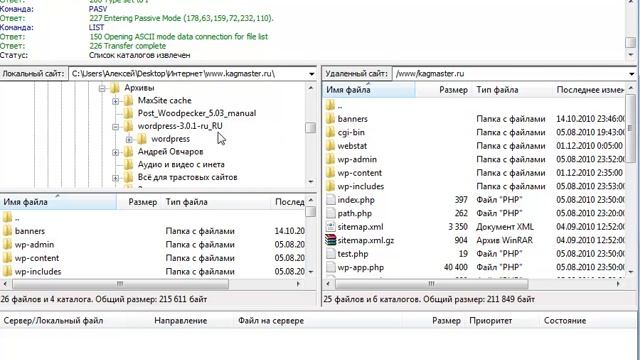
Task: Go to remote parent directory '..' entry
Action: click(340, 106)
